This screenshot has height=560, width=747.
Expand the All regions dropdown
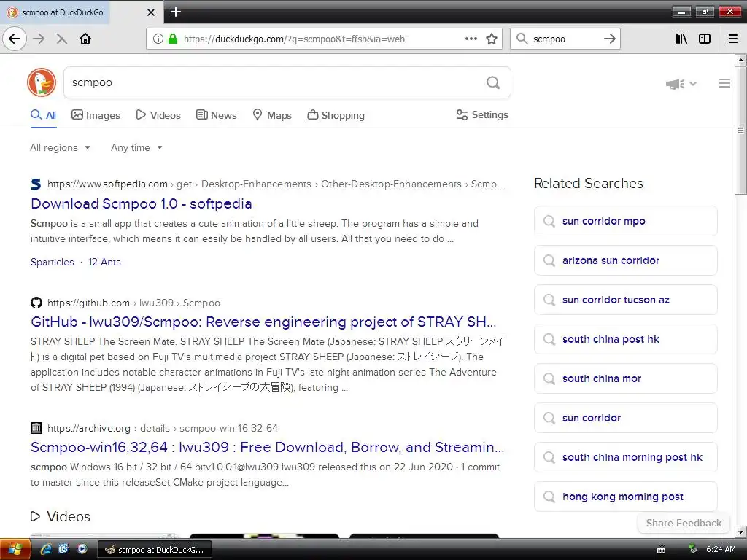pyautogui.click(x=60, y=147)
